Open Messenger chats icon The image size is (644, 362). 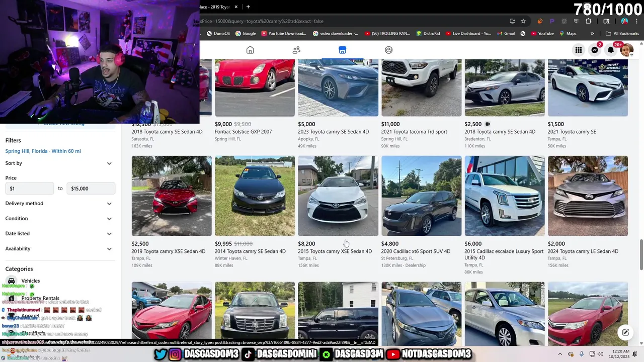tap(595, 50)
